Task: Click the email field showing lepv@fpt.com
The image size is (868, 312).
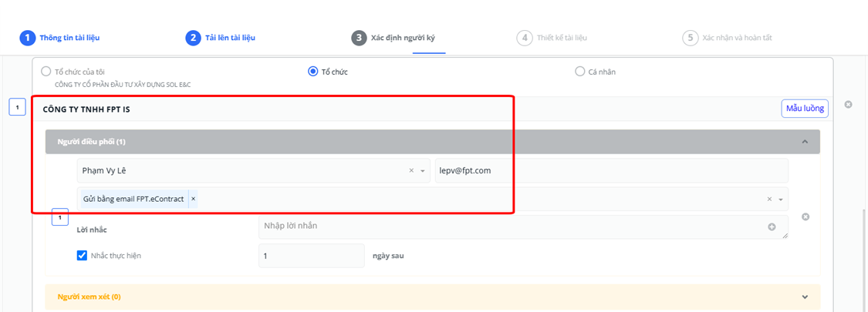Action: point(610,171)
